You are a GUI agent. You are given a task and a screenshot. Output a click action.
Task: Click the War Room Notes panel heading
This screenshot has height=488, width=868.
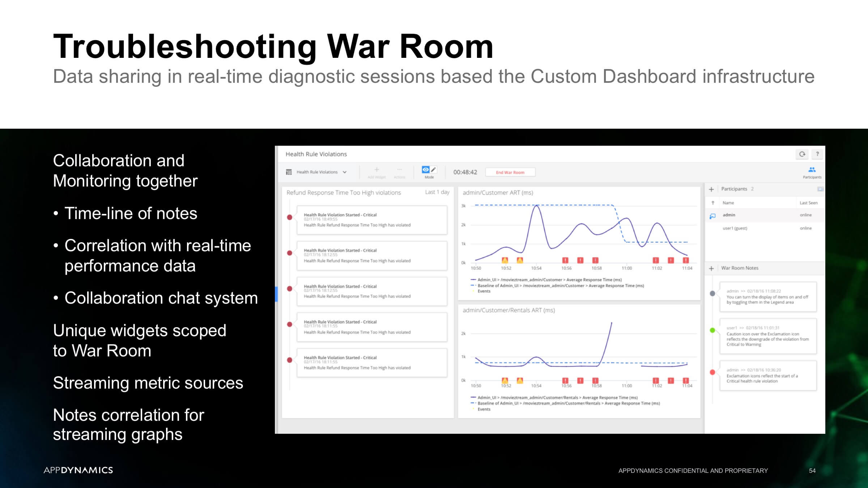pyautogui.click(x=740, y=268)
